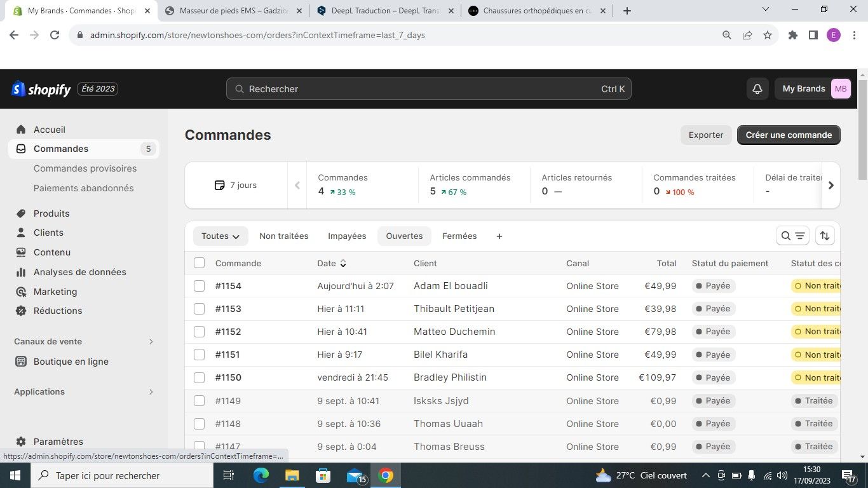
Task: Expand the Canaux de vente section
Action: tap(151, 342)
